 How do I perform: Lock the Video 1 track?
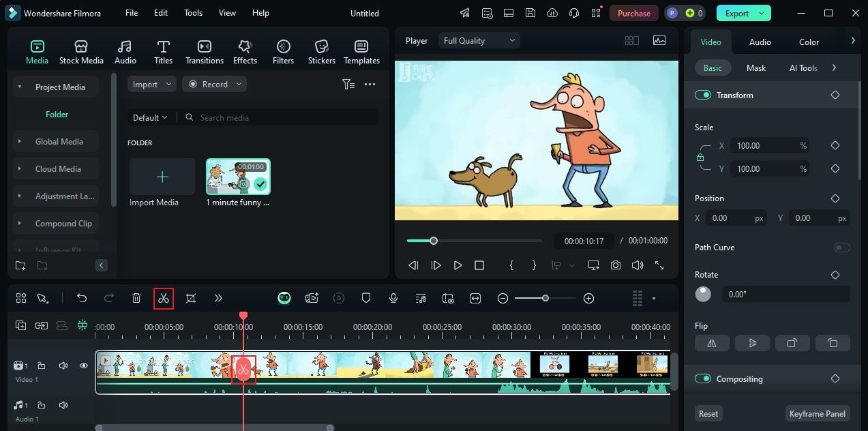(x=42, y=366)
